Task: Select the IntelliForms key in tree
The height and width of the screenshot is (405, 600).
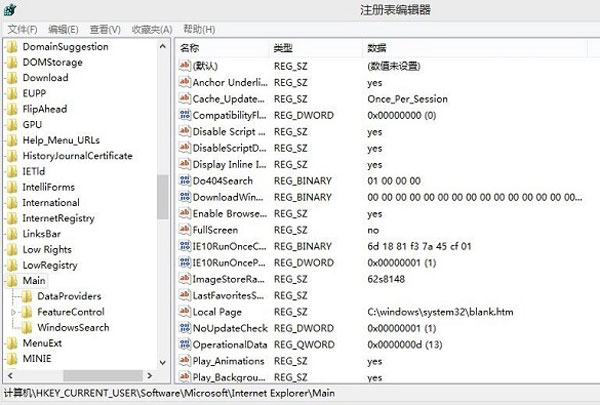Action: tap(50, 187)
